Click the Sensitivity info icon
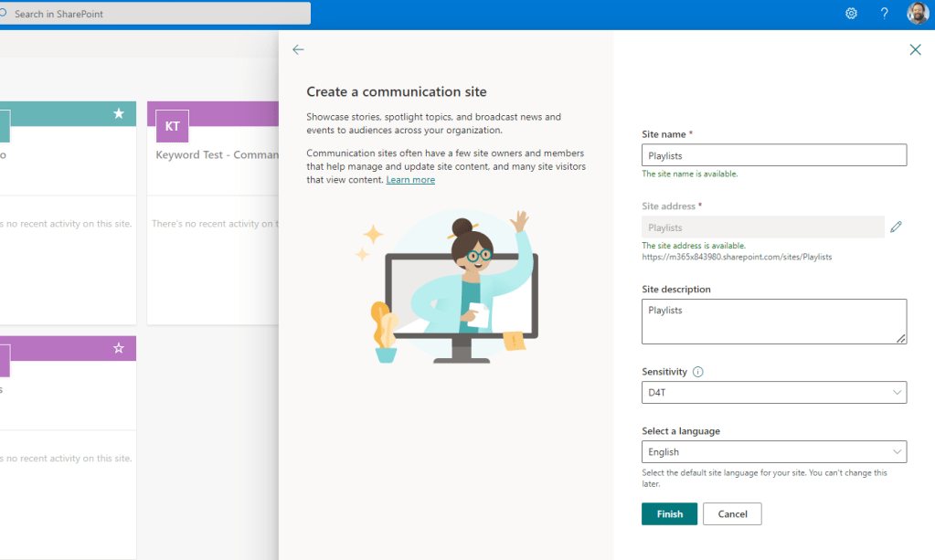This screenshot has height=560, width=935. click(698, 372)
